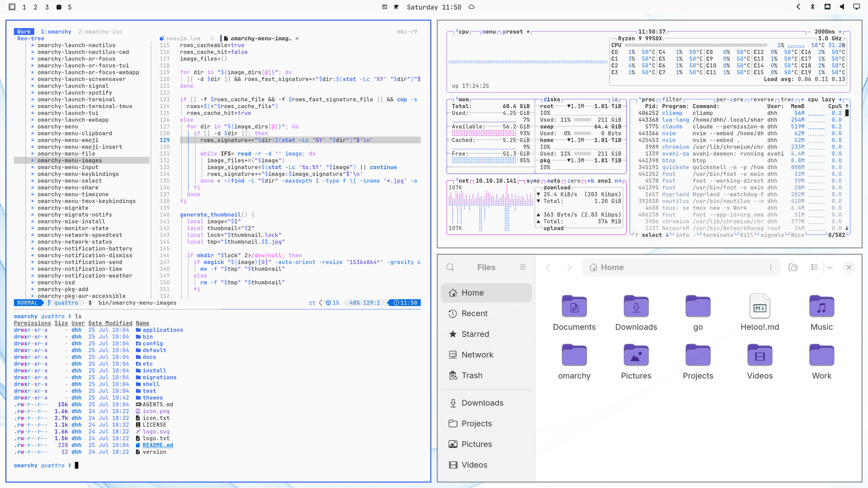868x488 pixels.
Task: Switch to workspace 2
Action: 35,7
